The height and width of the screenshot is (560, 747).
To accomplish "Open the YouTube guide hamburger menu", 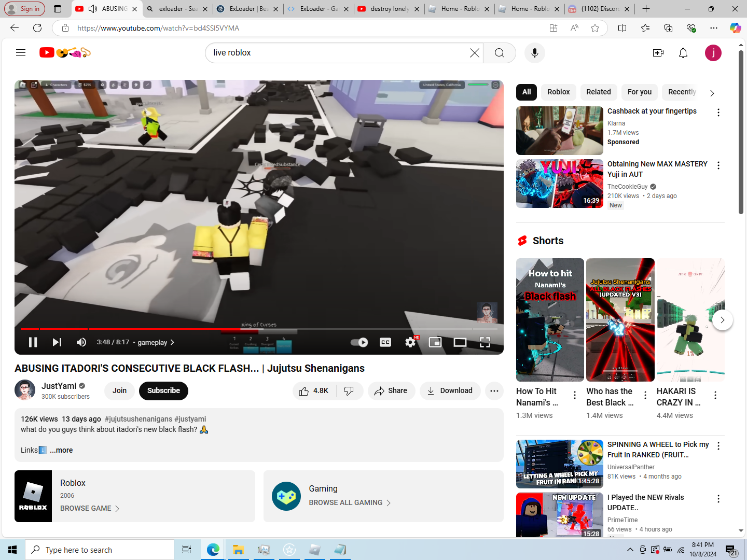I will point(21,52).
